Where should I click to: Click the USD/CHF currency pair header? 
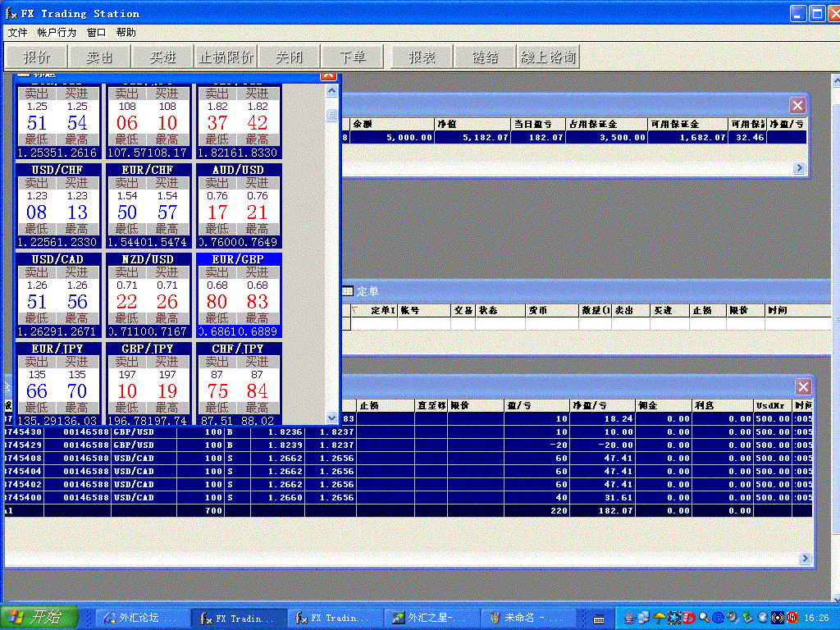point(58,170)
